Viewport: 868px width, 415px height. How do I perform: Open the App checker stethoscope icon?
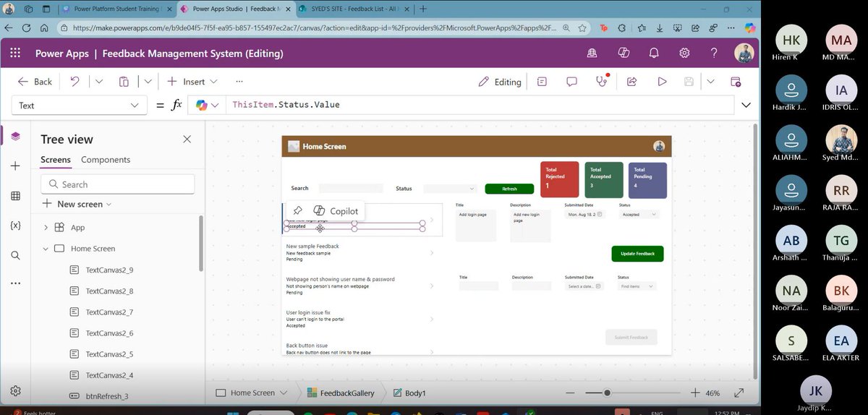tap(601, 82)
